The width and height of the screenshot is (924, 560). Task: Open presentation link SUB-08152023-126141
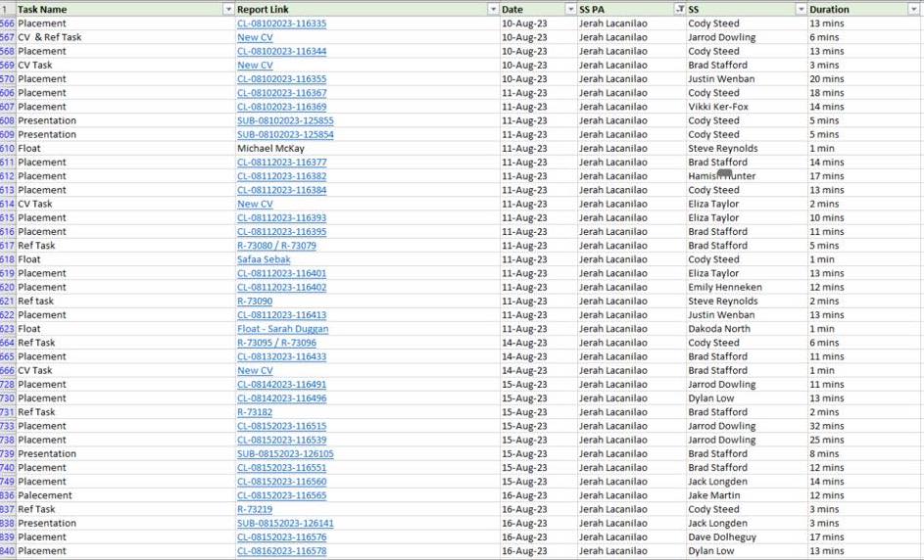click(285, 524)
